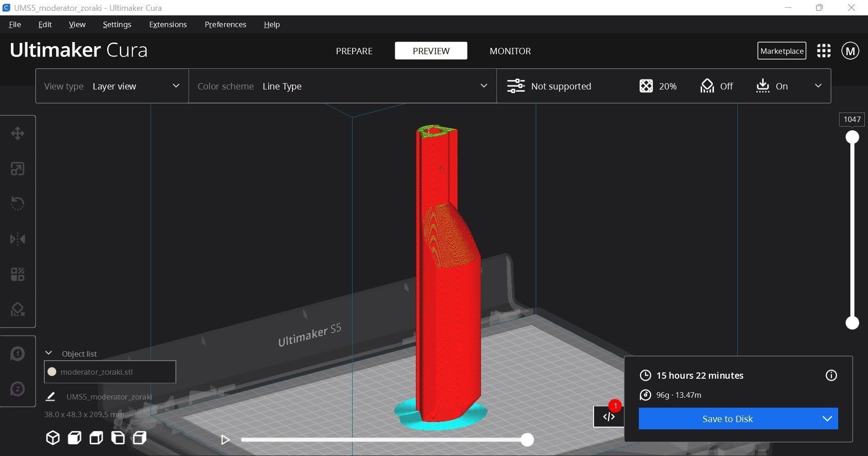
Task: Switch to the MONITOR stage
Action: tap(510, 51)
